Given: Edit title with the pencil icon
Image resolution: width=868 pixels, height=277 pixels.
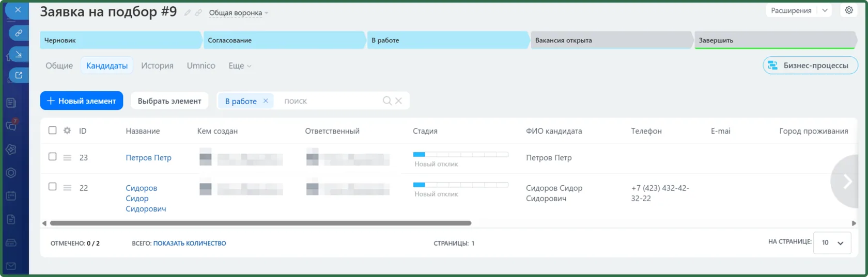Looking at the screenshot, I should coord(188,12).
